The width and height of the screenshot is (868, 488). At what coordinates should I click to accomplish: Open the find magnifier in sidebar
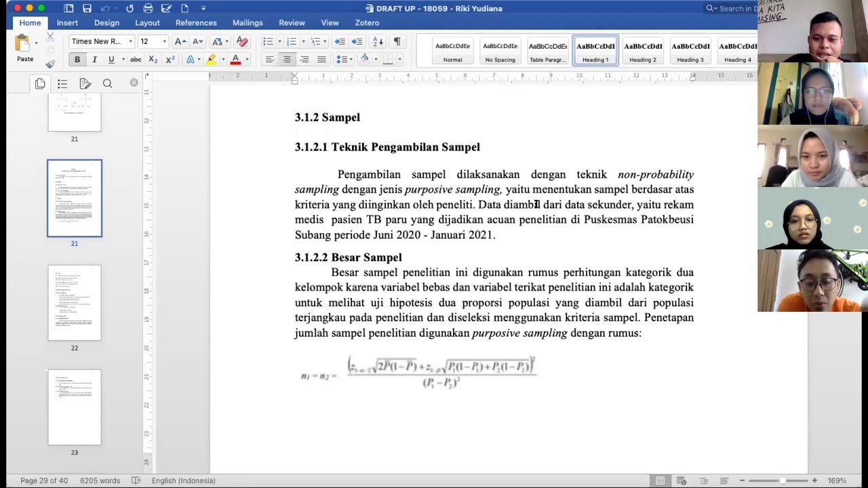point(107,83)
